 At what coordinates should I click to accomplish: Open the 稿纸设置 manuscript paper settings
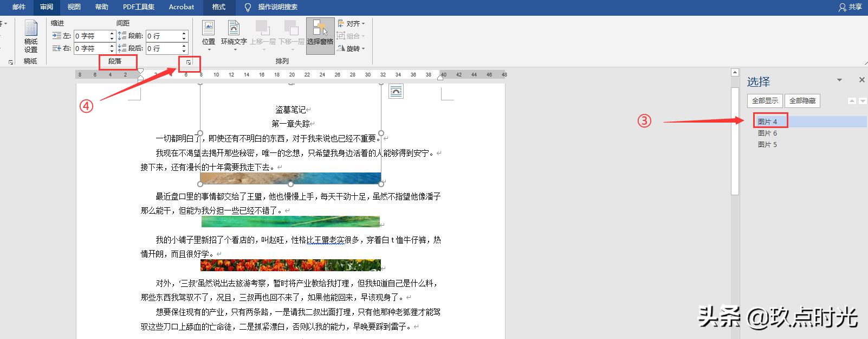point(31,36)
